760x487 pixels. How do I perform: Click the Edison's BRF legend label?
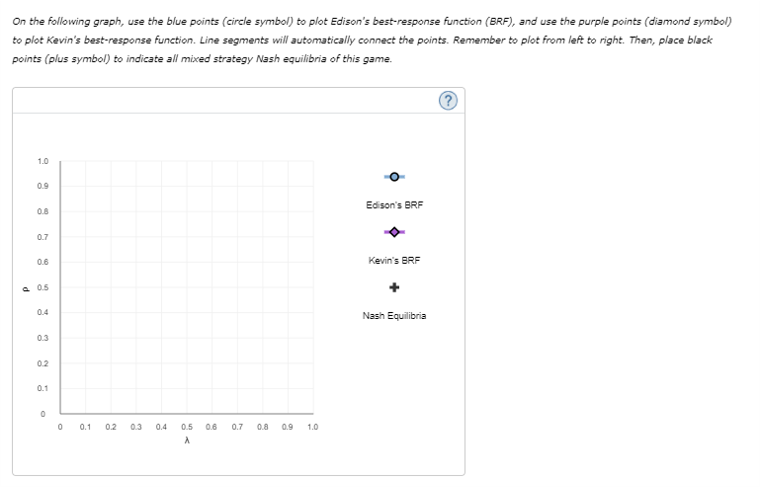point(394,205)
